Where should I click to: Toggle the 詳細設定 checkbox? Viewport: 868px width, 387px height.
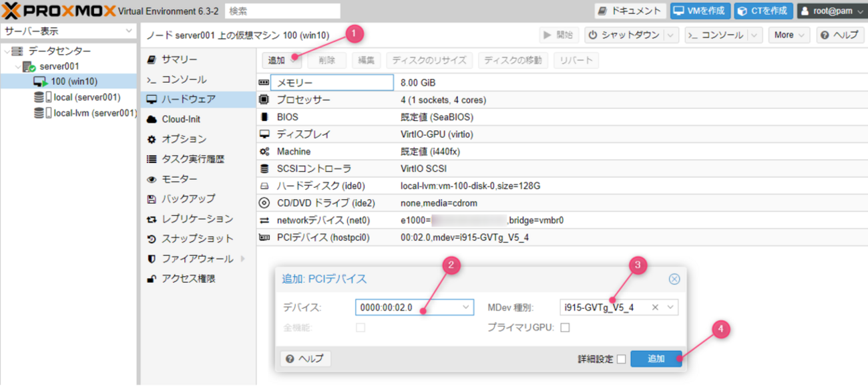point(622,359)
